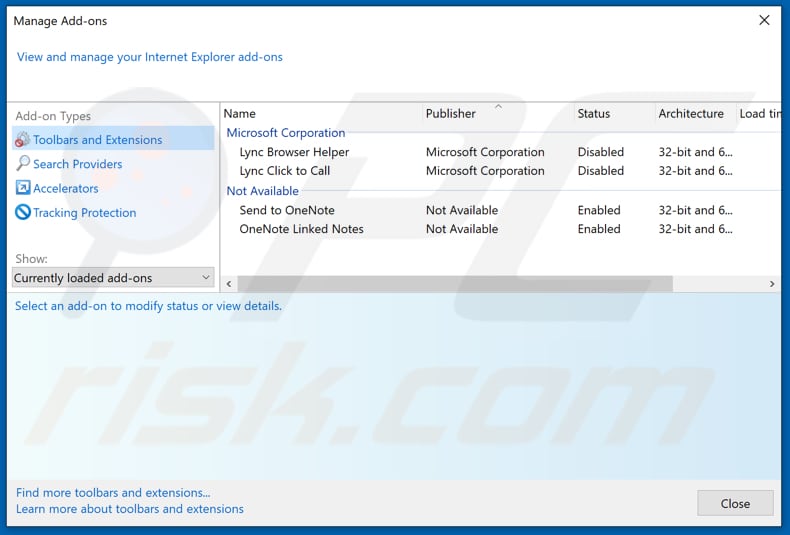This screenshot has height=535, width=790.
Task: Select the Lync Browser Helper add-on
Action: (294, 152)
